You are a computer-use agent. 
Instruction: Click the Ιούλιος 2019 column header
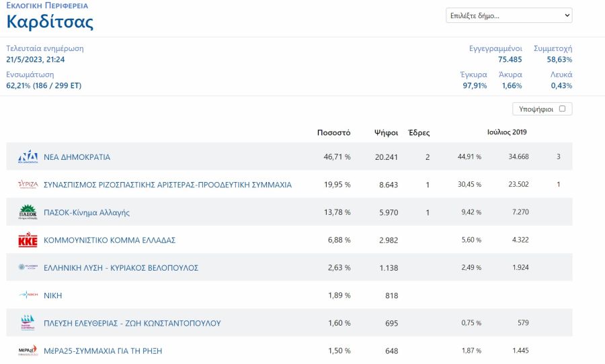[x=507, y=132]
